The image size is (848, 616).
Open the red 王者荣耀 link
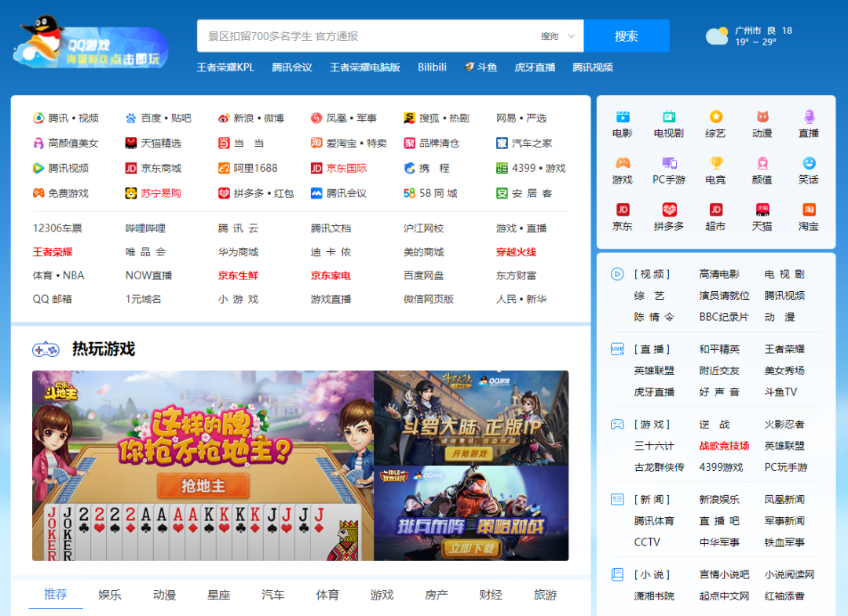click(x=53, y=252)
